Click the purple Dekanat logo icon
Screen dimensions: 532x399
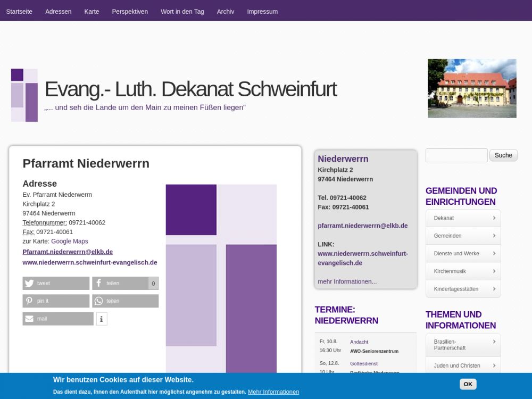coord(24,95)
